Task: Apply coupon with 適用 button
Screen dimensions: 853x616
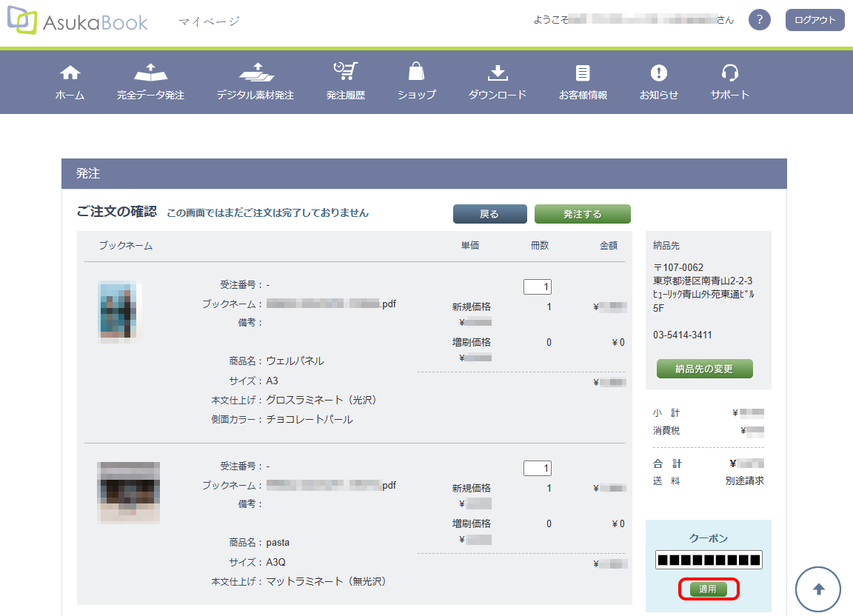Action: pyautogui.click(x=709, y=589)
